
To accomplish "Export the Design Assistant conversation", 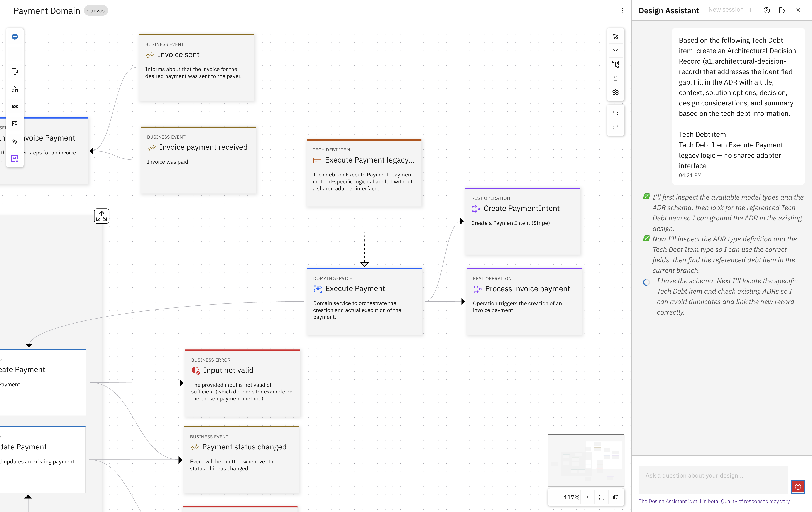I will click(x=782, y=10).
